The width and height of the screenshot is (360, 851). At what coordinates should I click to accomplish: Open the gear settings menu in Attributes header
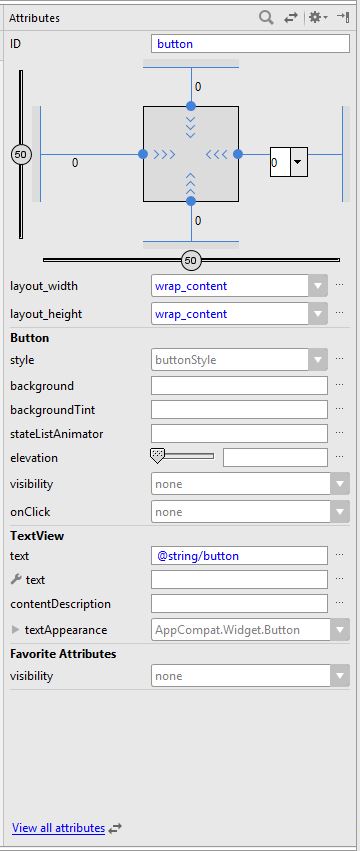click(x=318, y=17)
